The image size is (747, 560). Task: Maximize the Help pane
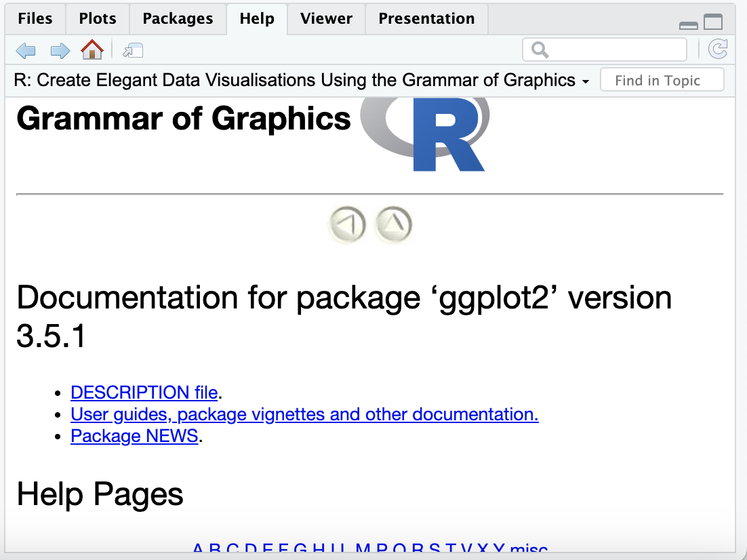[x=713, y=22]
